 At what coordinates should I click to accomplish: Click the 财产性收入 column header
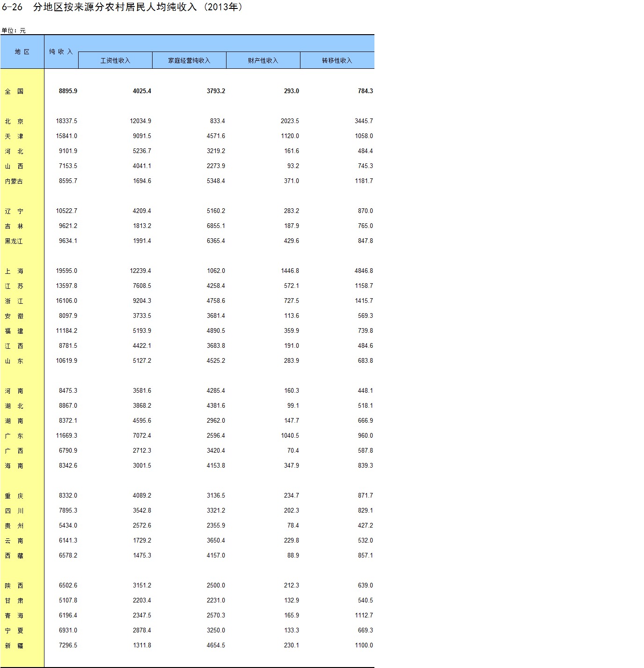pyautogui.click(x=263, y=60)
